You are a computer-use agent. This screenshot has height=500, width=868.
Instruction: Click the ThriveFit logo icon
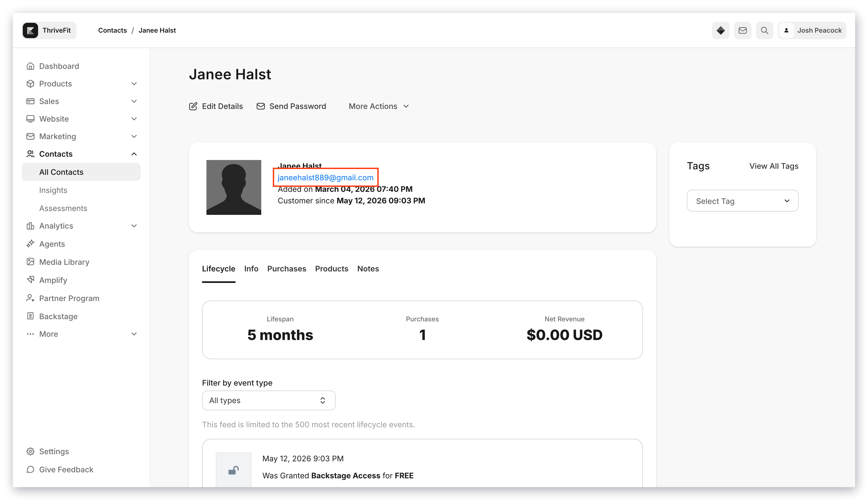[30, 30]
